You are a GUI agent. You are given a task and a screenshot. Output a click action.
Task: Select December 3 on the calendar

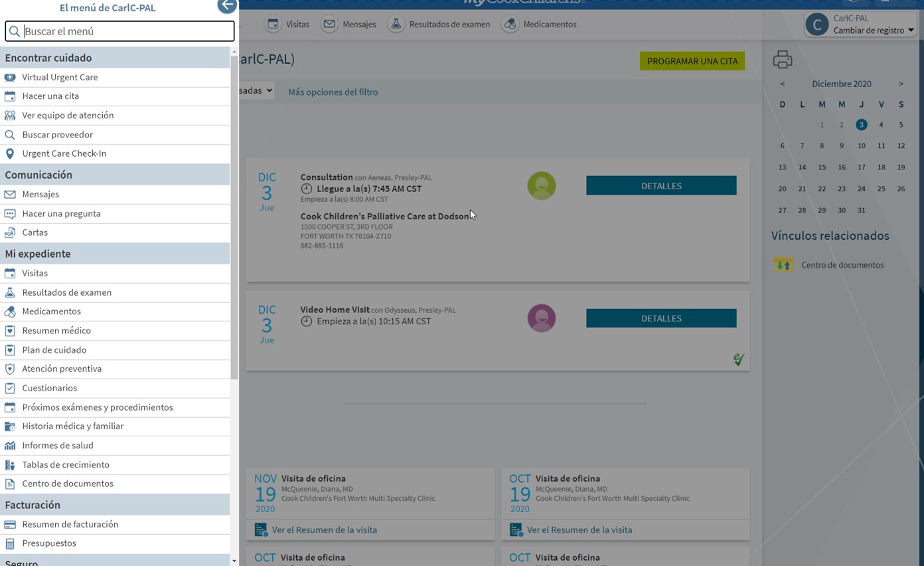861,125
